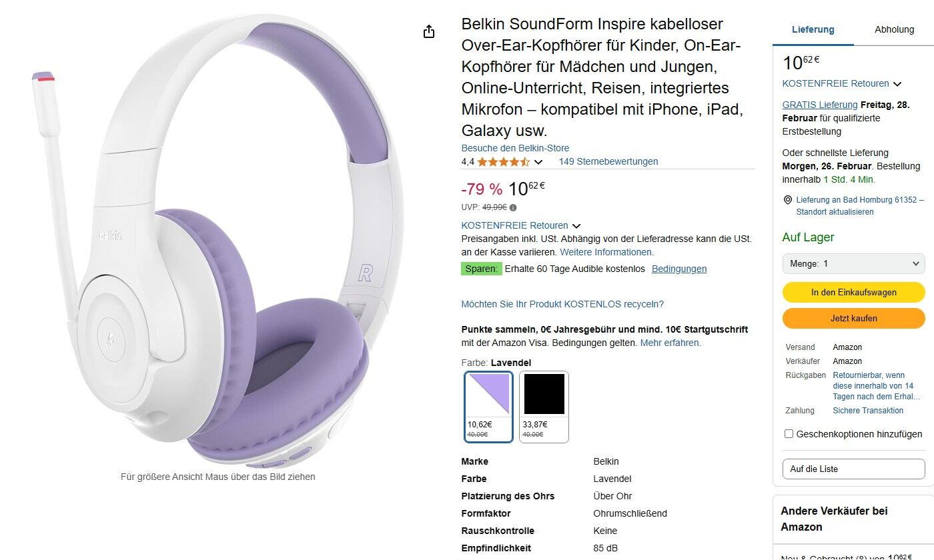Click the share icon above product image
Image resolution: width=934 pixels, height=560 pixels.
click(429, 31)
